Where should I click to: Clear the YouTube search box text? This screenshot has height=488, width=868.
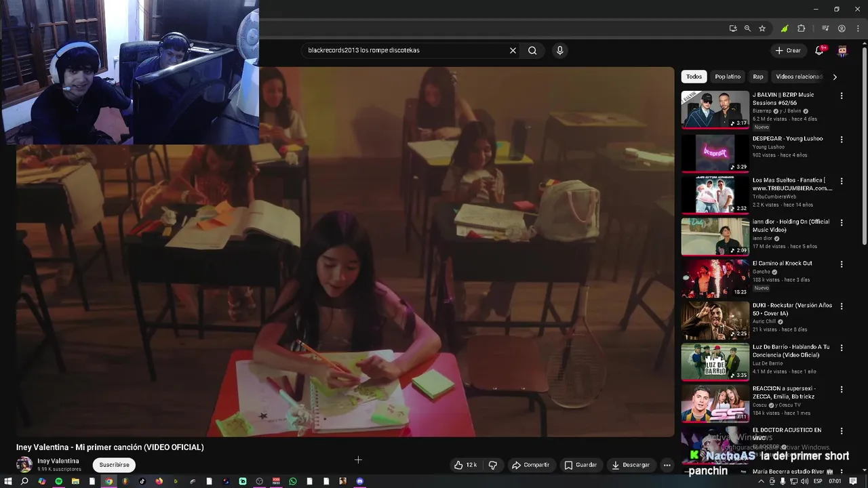(513, 50)
